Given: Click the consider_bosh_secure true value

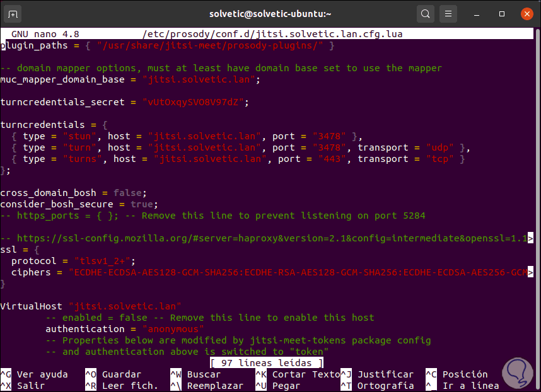Looking at the screenshot, I should (x=142, y=204).
